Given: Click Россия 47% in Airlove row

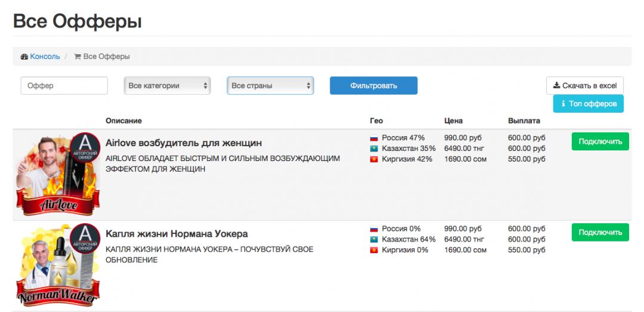Looking at the screenshot, I should 403,138.
